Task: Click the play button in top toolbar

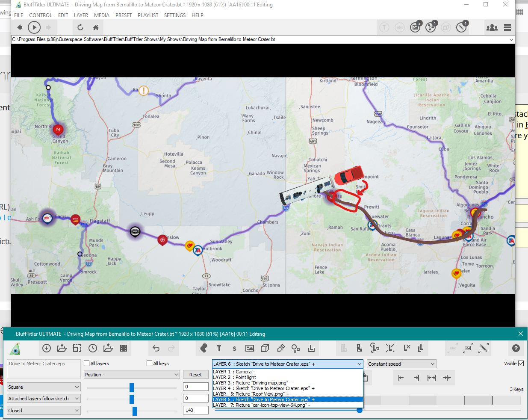Action: tap(34, 27)
